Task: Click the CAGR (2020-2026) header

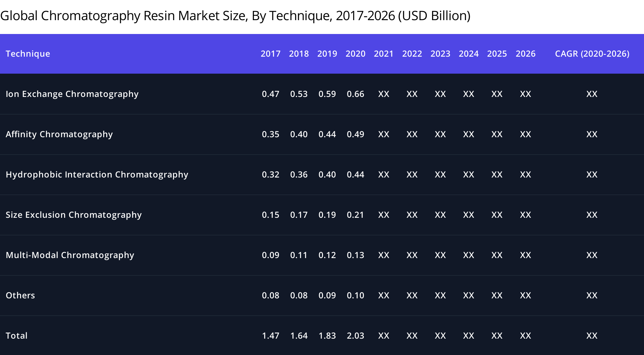Action: 592,54
